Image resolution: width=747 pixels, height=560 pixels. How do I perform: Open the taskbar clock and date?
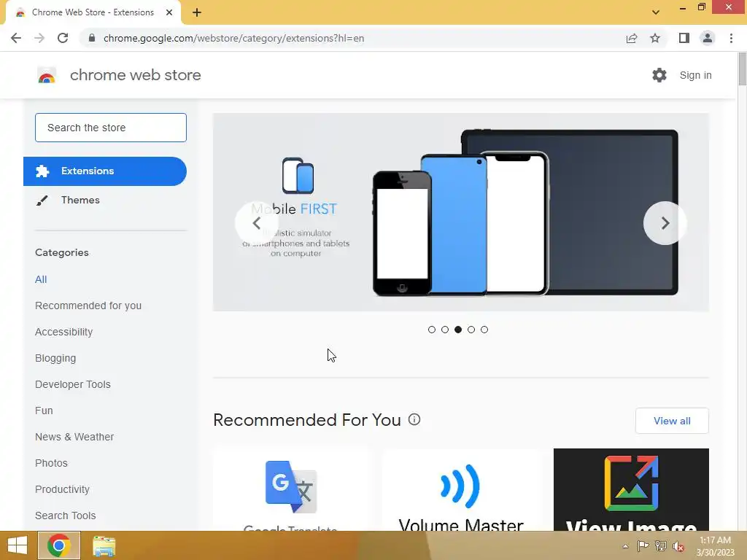click(716, 546)
